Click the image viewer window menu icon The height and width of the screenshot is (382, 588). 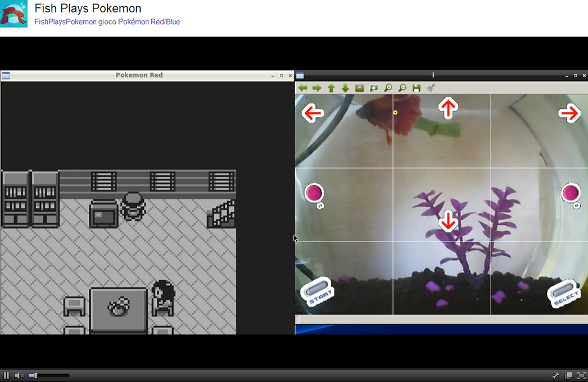pos(300,75)
